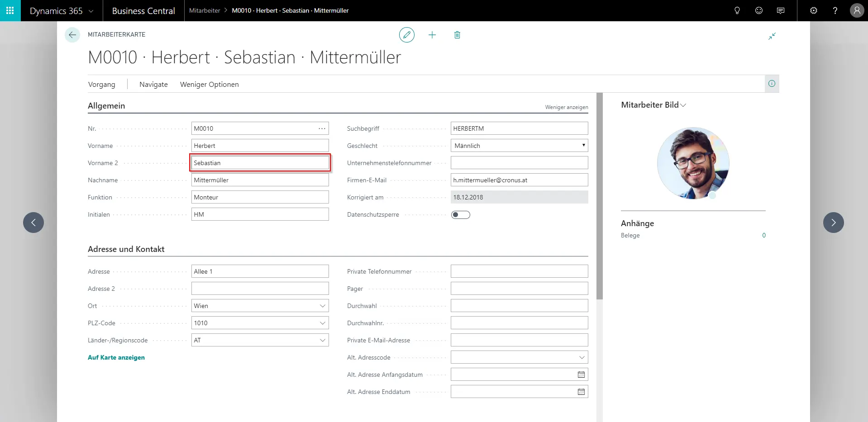Viewport: 868px width, 422px height.
Task: Click into the Nachname field
Action: [260, 180]
